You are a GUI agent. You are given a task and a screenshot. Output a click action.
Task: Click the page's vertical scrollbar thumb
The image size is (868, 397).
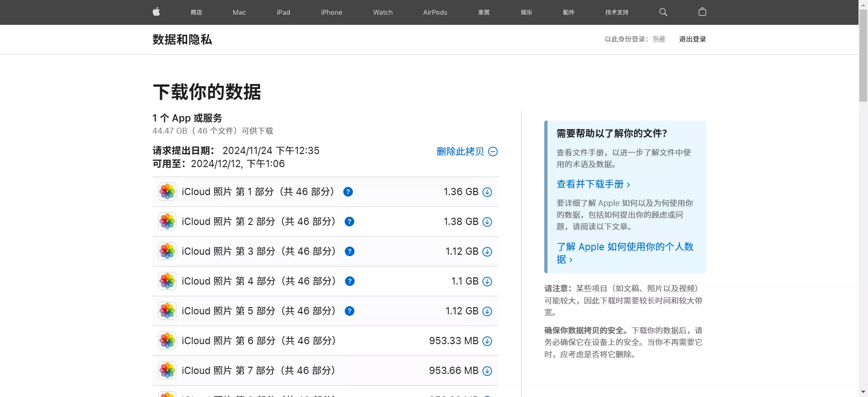(x=863, y=54)
